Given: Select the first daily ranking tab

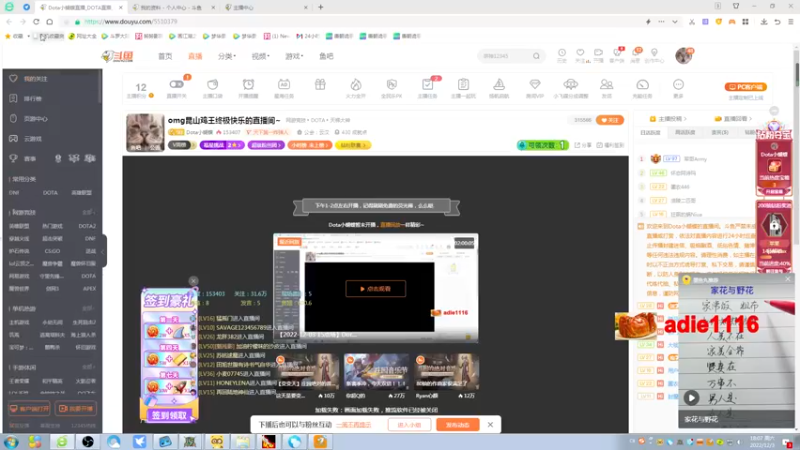Looking at the screenshot, I should click(650, 133).
